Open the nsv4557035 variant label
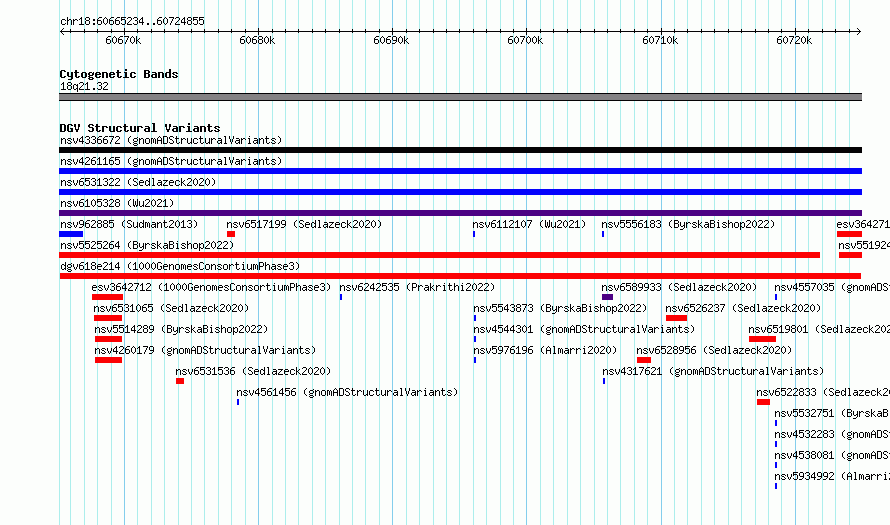Image resolution: width=890 pixels, height=525 pixels. click(832, 287)
